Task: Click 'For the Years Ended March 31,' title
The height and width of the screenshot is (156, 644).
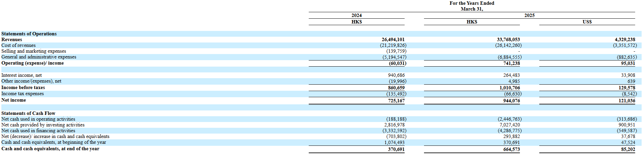Action: [x=472, y=6]
